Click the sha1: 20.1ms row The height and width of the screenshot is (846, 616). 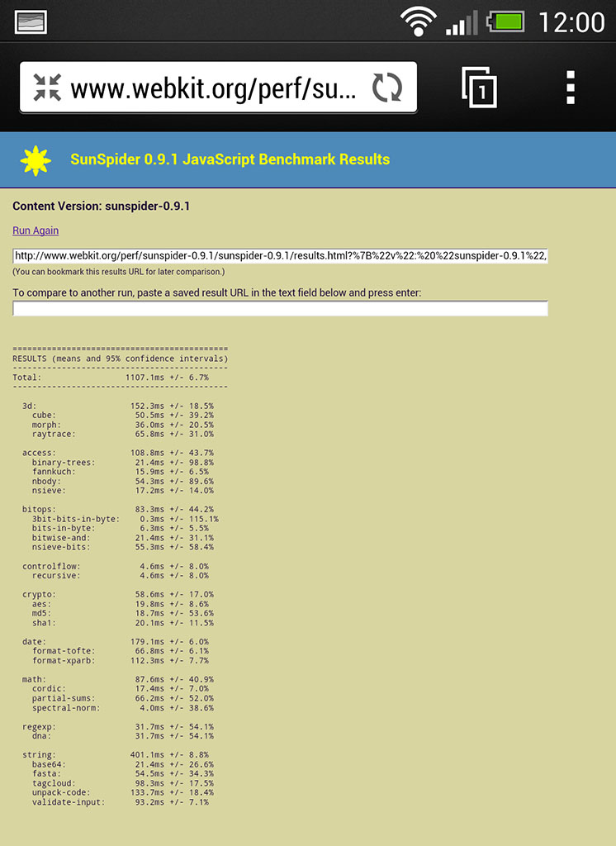click(122, 623)
